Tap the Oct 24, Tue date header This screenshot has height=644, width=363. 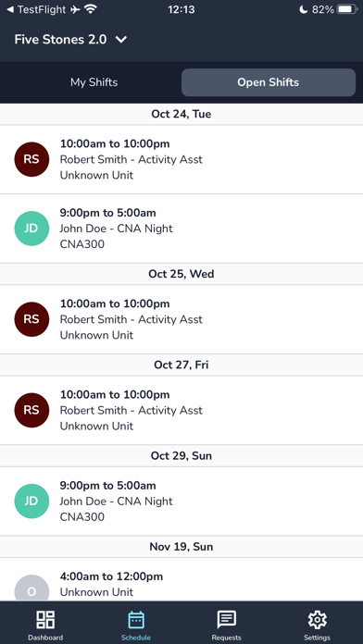[181, 114]
